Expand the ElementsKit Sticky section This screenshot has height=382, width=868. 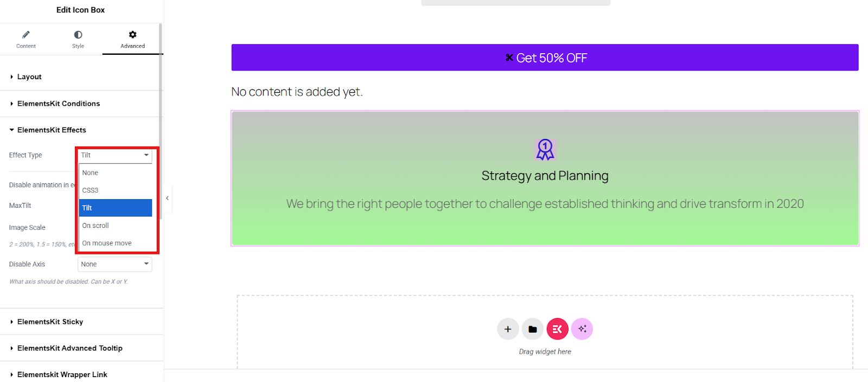pyautogui.click(x=50, y=322)
